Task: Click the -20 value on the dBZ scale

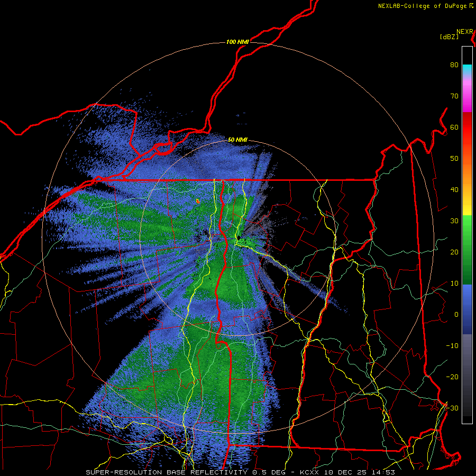Action: click(x=452, y=377)
